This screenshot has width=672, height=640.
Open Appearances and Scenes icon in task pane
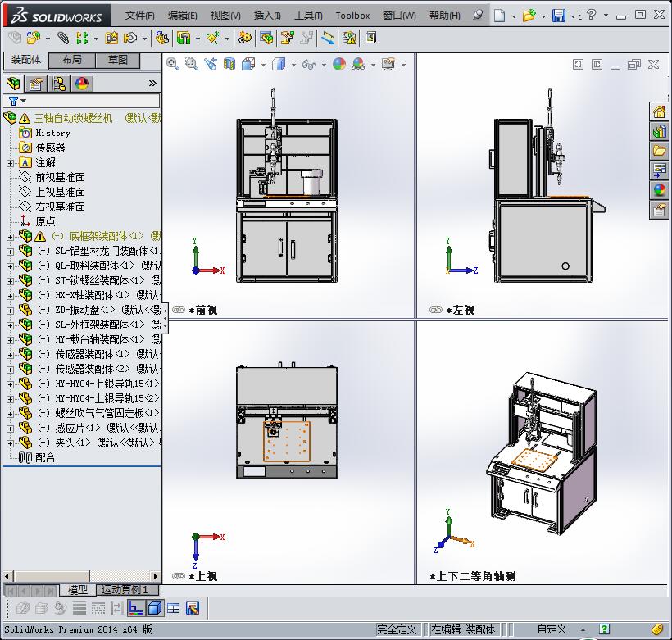tap(659, 189)
